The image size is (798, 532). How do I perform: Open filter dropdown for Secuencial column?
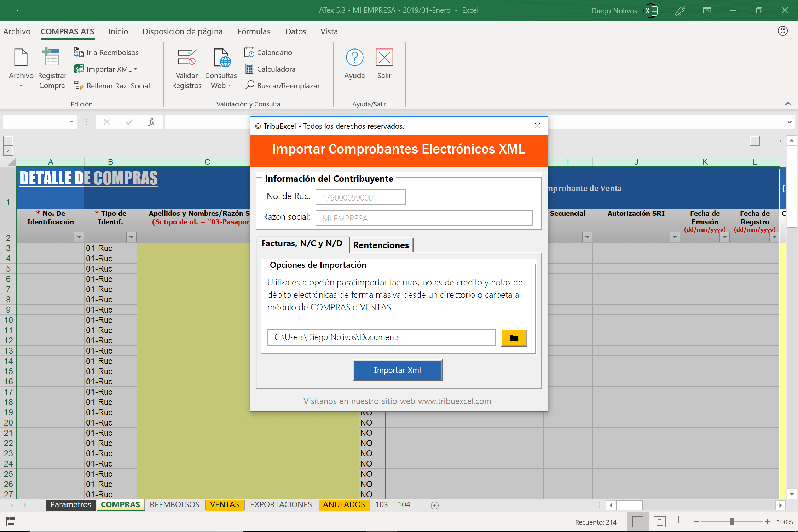point(587,237)
